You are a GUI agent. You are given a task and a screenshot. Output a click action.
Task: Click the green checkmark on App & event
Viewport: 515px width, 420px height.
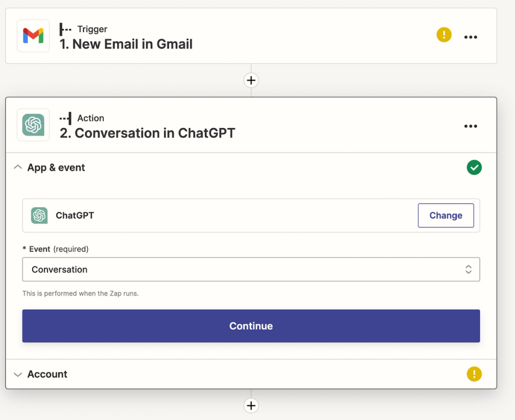pos(474,167)
